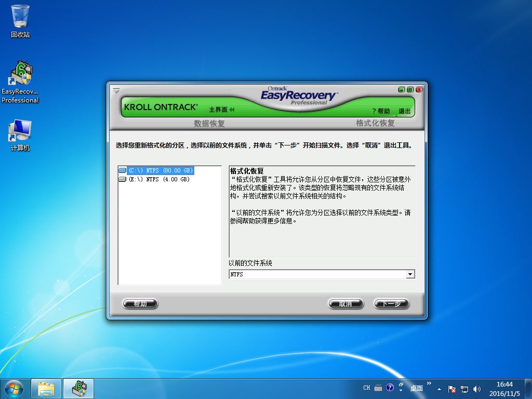The height and width of the screenshot is (399, 532).
Task: Click the 格式化恢复 header label on right
Action: [375, 123]
